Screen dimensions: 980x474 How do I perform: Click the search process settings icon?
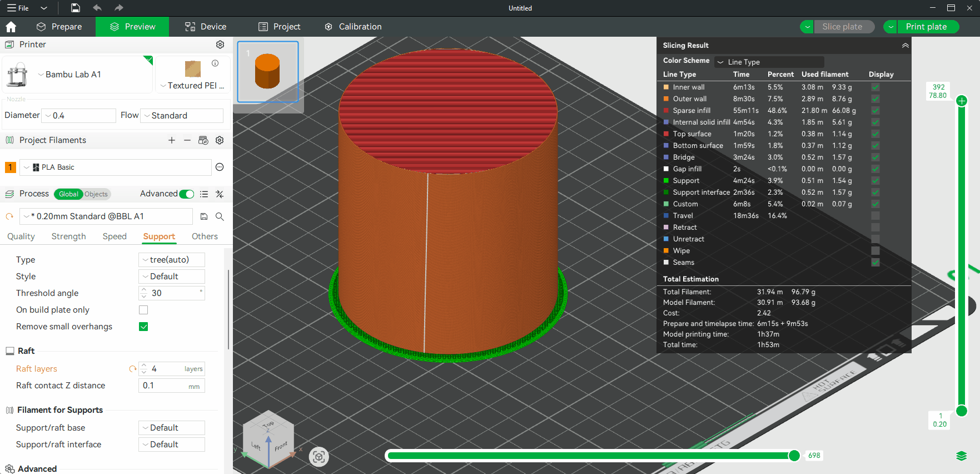pos(220,216)
